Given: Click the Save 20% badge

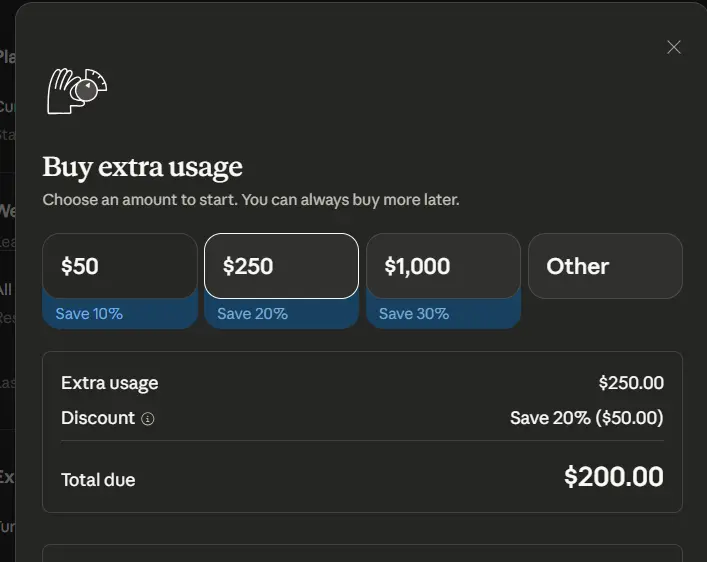Looking at the screenshot, I should point(252,314).
